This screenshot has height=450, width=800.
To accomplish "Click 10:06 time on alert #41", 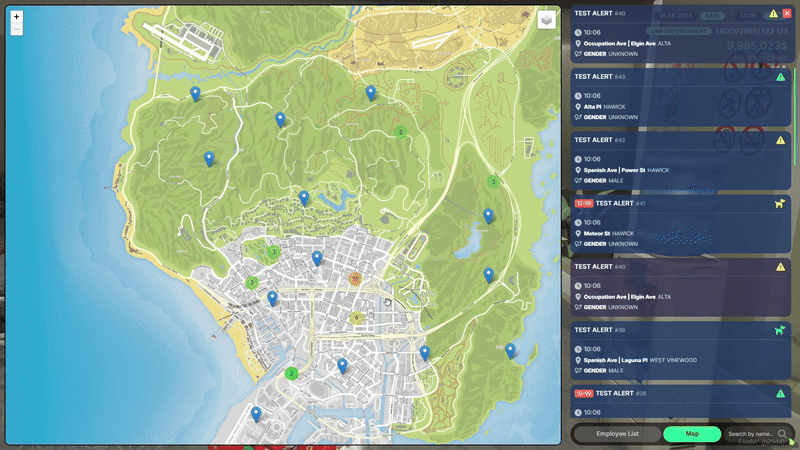I will coord(592,222).
